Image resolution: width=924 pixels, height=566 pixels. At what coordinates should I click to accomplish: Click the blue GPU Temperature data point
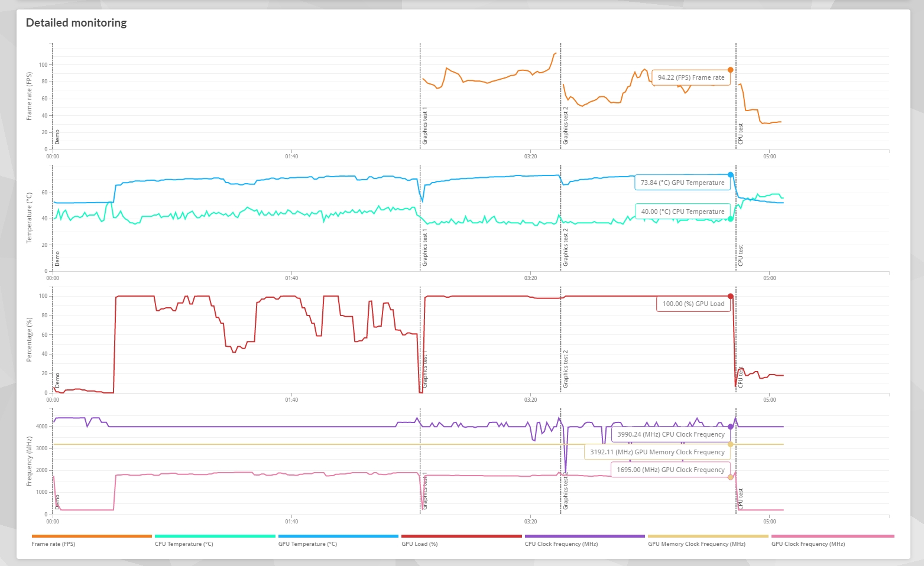tap(731, 175)
